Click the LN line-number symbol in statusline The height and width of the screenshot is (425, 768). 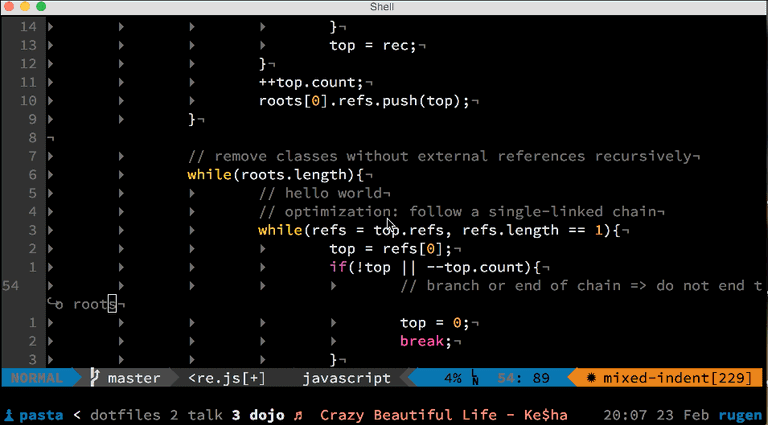pyautogui.click(x=475, y=378)
